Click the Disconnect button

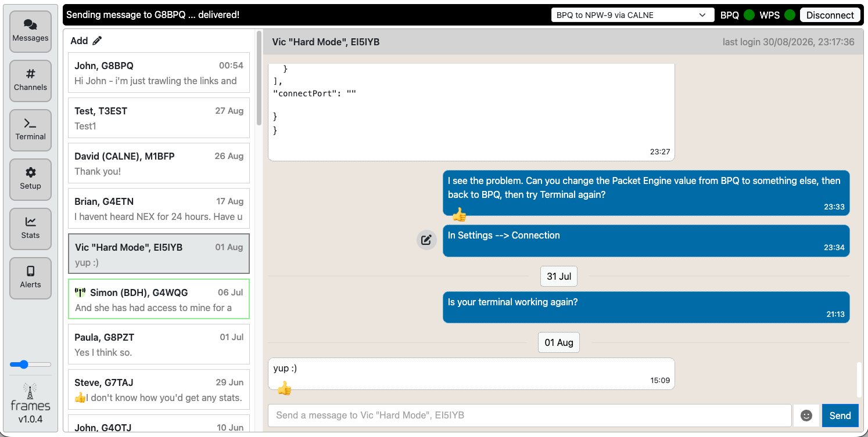pyautogui.click(x=830, y=15)
